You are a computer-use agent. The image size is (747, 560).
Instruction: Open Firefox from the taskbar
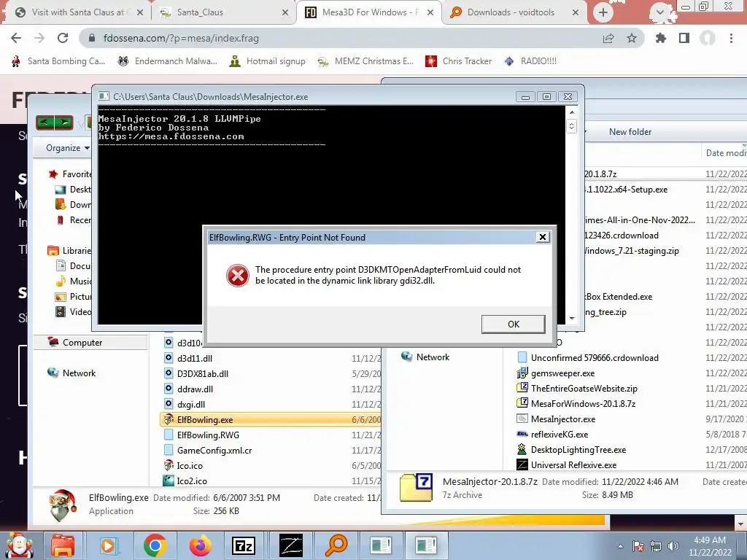pos(200,545)
